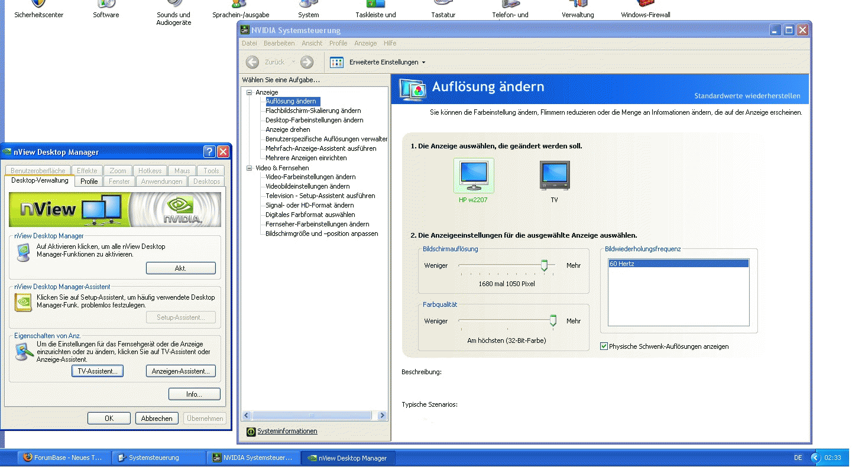Click the Zurück back arrow icon
This screenshot has height=467, width=868.
[x=252, y=62]
